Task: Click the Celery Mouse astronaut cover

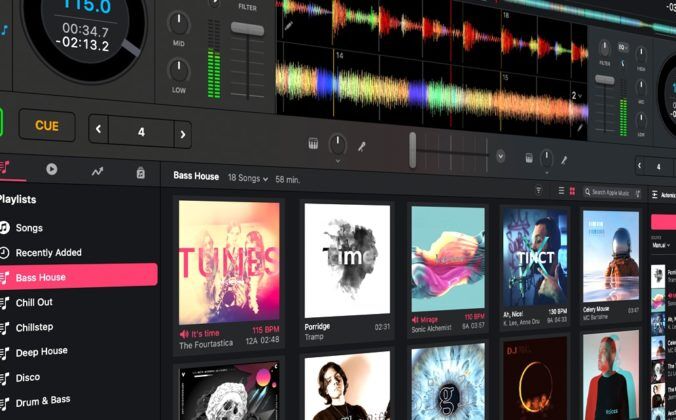Action: tap(611, 257)
